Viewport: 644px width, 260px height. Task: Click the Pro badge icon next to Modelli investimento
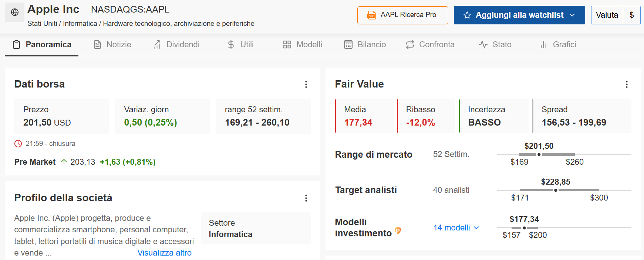[x=398, y=231]
